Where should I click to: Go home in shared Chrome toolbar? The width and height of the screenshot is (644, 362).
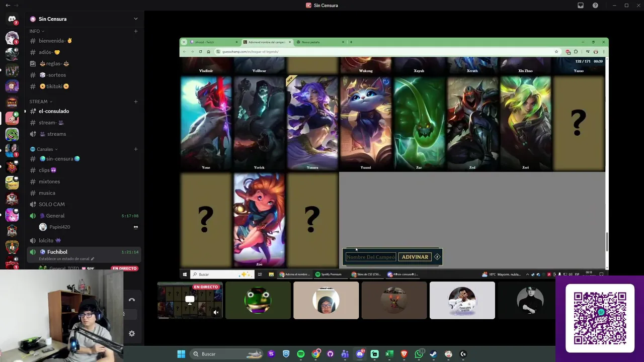pyautogui.click(x=208, y=52)
